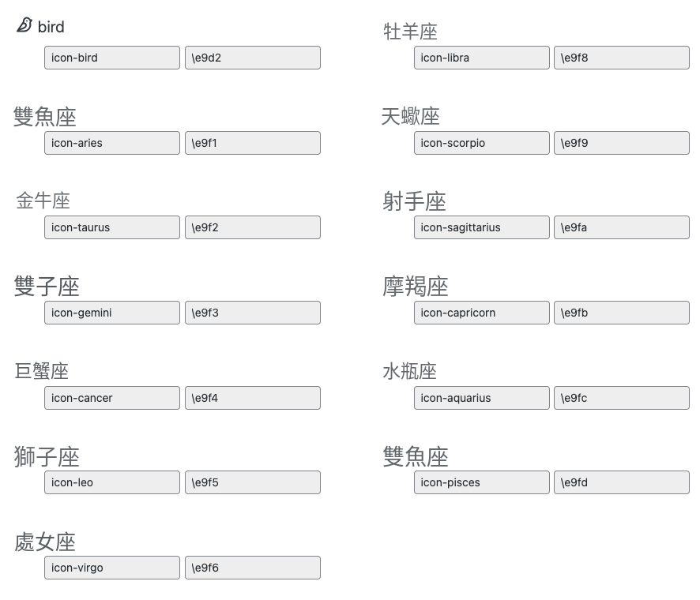Click the 射手座 icon glyph
The width and height of the screenshot is (700, 600).
pos(414,201)
